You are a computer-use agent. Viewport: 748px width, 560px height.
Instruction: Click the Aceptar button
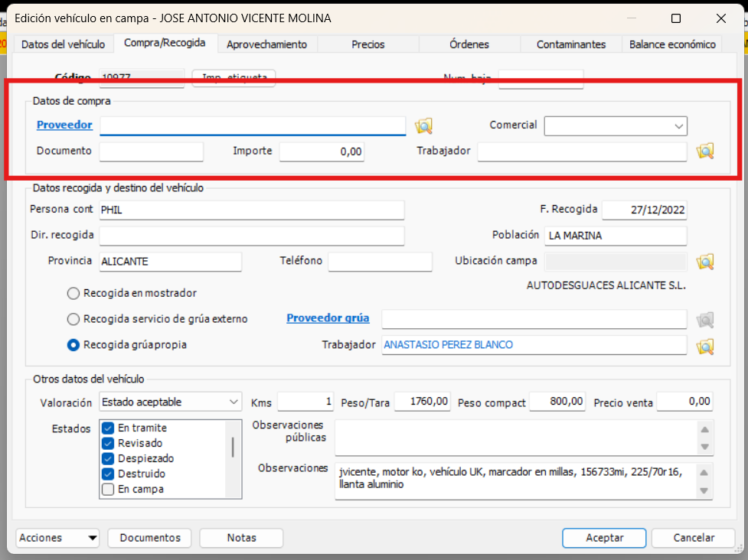click(x=603, y=538)
